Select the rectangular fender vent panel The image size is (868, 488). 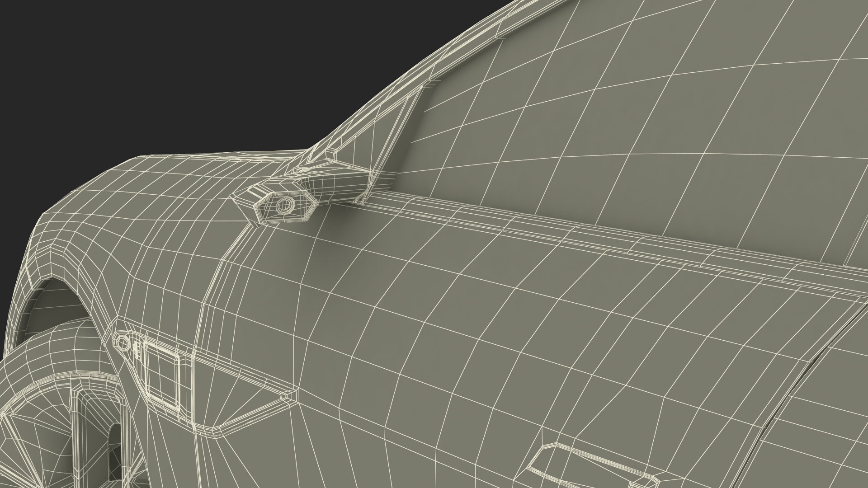point(163,376)
